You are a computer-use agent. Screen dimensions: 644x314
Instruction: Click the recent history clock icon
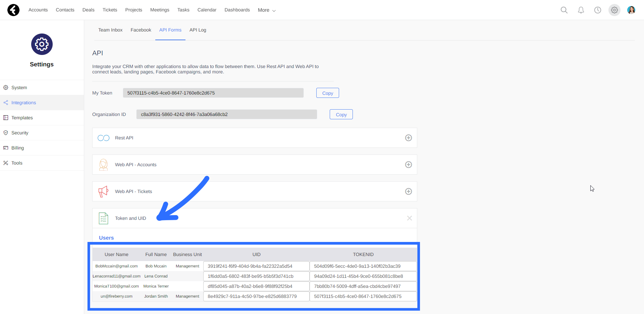[x=598, y=10]
